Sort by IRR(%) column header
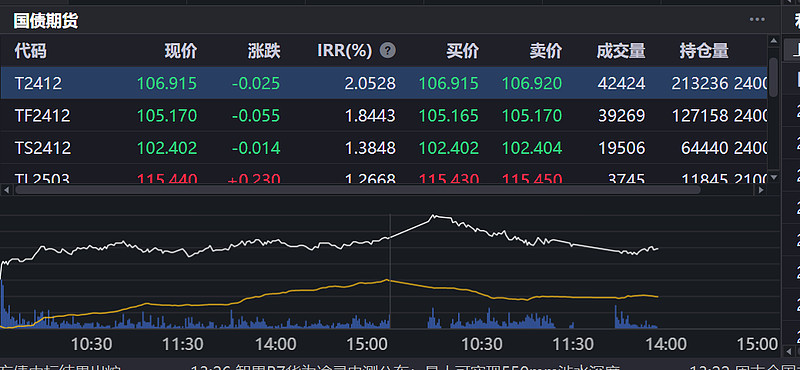The height and width of the screenshot is (370, 800). pyautogui.click(x=345, y=51)
